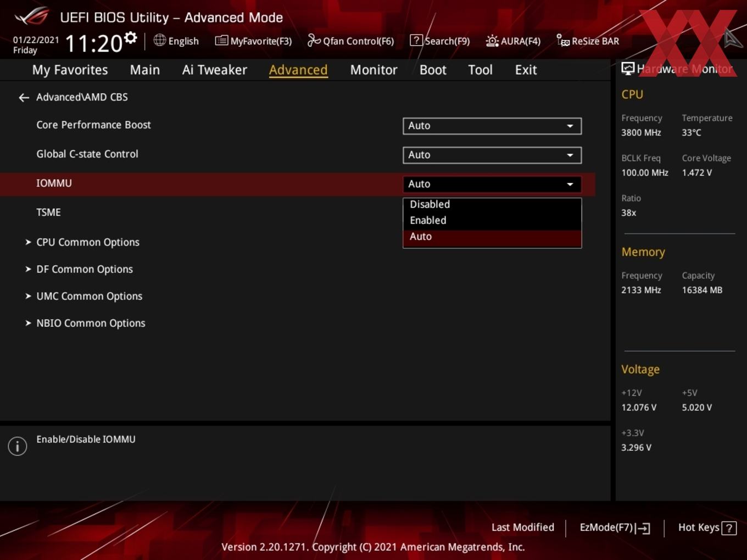The width and height of the screenshot is (747, 560).
Task: Click the 33°C temperature value
Action: click(692, 132)
